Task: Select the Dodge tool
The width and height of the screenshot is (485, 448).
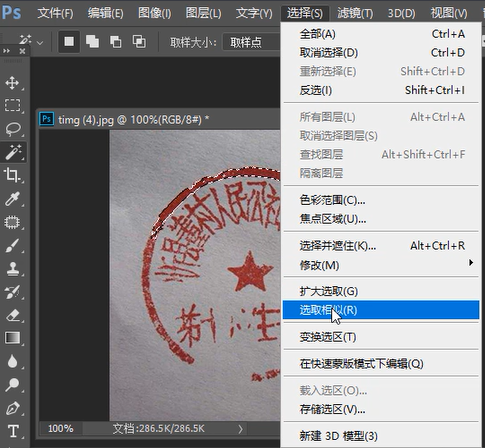Action: (12, 384)
